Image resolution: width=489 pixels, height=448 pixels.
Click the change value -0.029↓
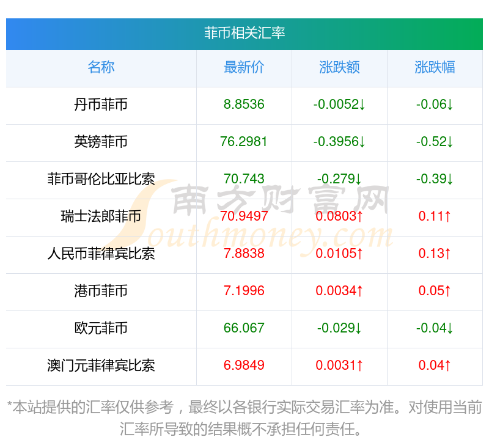(x=339, y=328)
